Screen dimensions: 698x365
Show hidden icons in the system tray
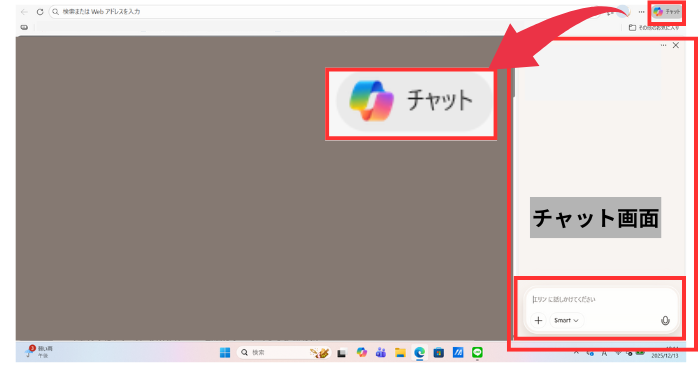click(576, 353)
